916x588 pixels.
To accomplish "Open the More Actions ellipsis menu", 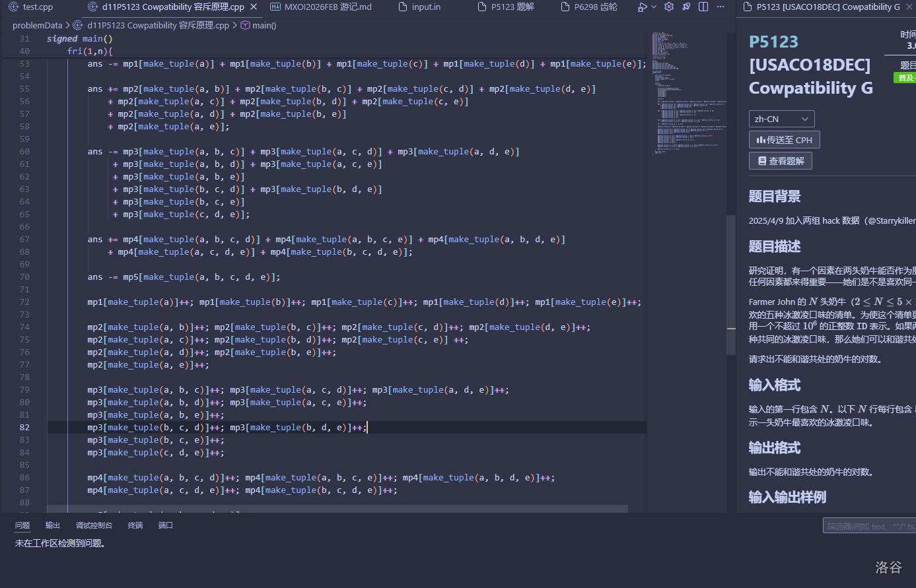I will tap(721, 7).
